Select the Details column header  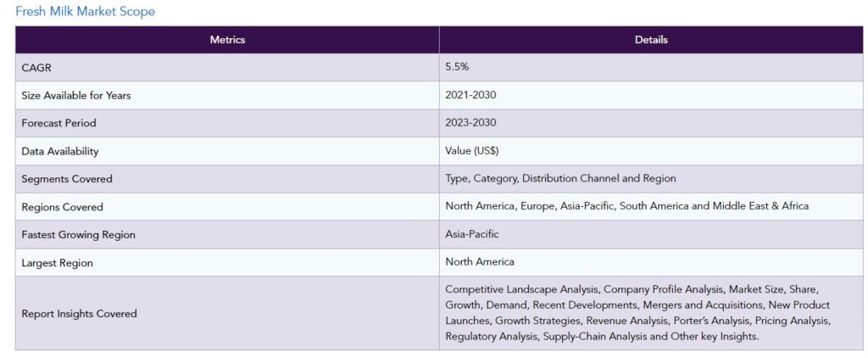pyautogui.click(x=651, y=40)
